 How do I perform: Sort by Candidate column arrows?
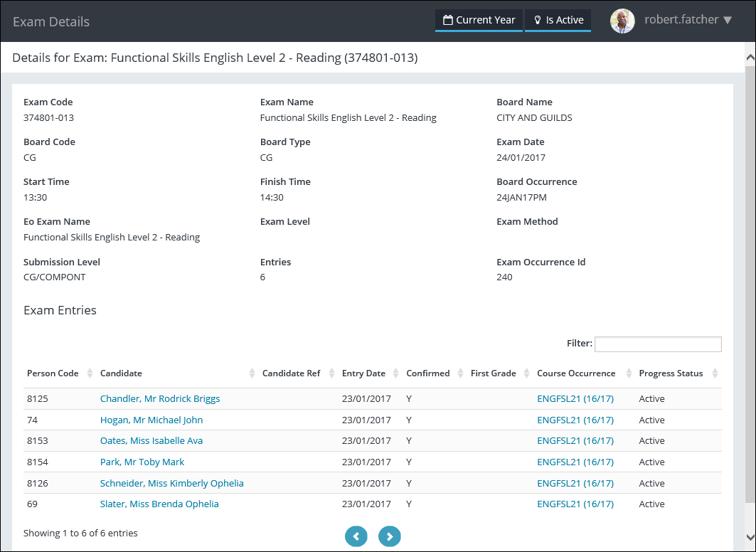(252, 373)
